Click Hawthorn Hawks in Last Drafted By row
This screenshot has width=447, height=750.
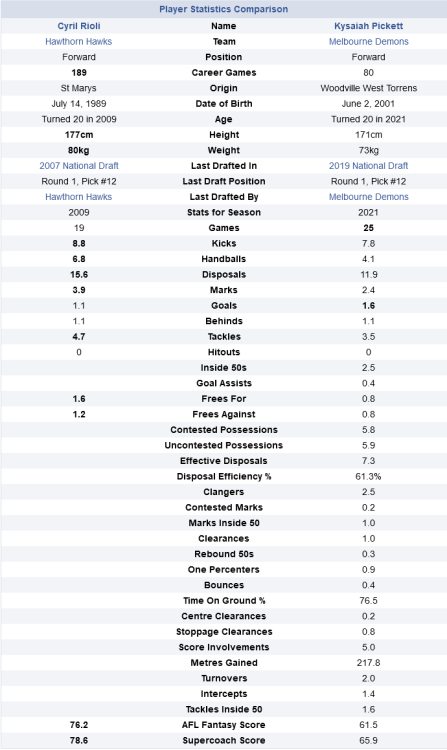pyautogui.click(x=78, y=197)
